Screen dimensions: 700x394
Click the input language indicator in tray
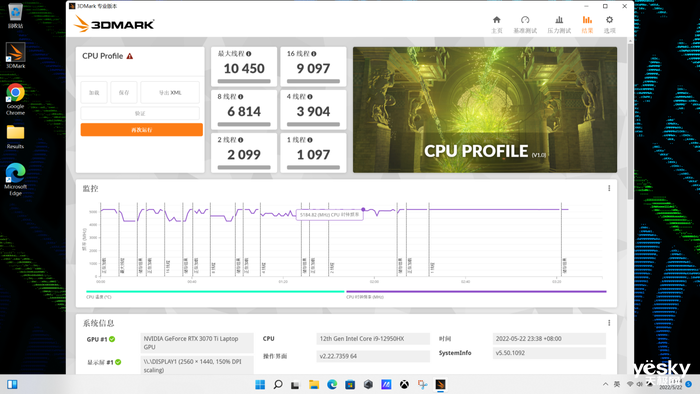tap(617, 384)
